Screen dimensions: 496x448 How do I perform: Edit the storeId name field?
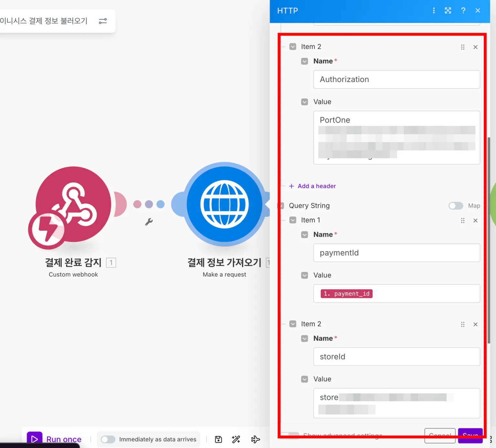click(x=397, y=357)
